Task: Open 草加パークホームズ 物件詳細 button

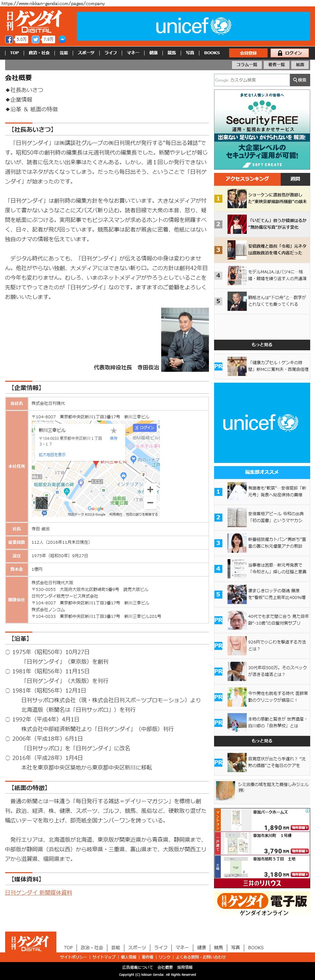Action: 301,828
